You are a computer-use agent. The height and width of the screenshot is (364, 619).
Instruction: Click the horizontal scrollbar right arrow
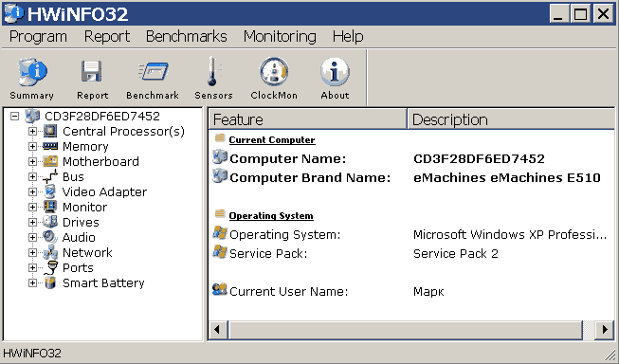coord(605,329)
